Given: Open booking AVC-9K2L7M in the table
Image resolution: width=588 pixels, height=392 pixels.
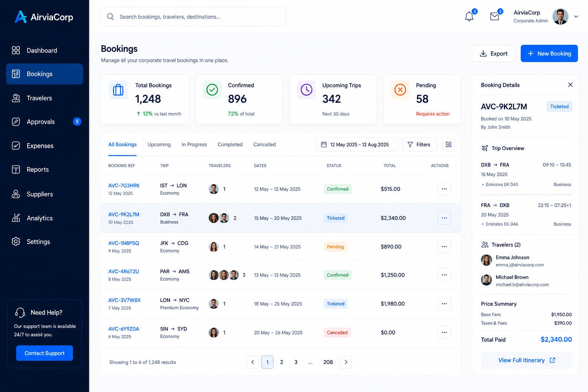Looking at the screenshot, I should (x=124, y=214).
